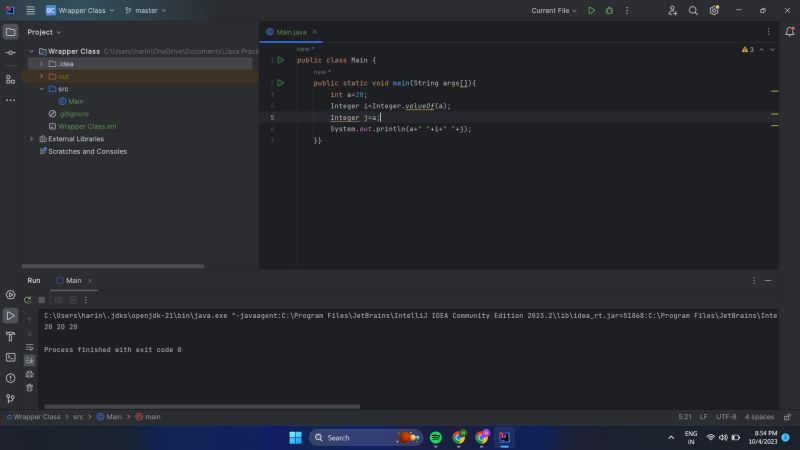Click the stop process button
The image size is (800, 450).
click(x=42, y=300)
